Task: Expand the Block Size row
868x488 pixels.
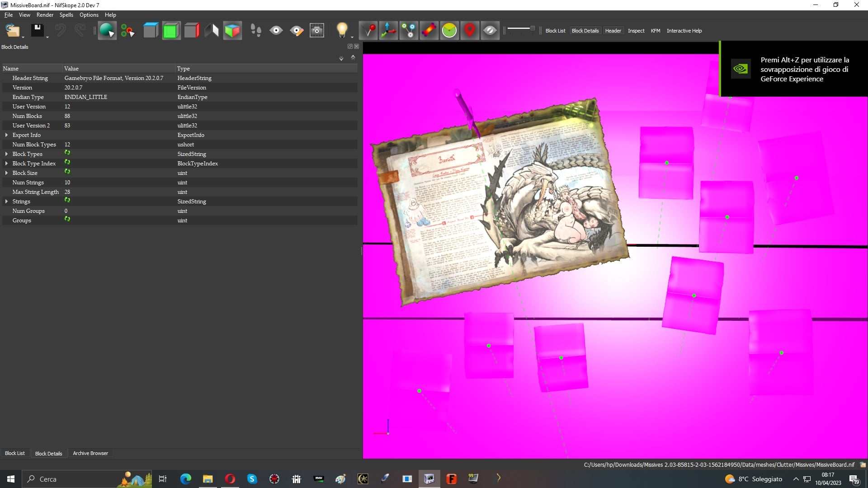Action: point(6,173)
